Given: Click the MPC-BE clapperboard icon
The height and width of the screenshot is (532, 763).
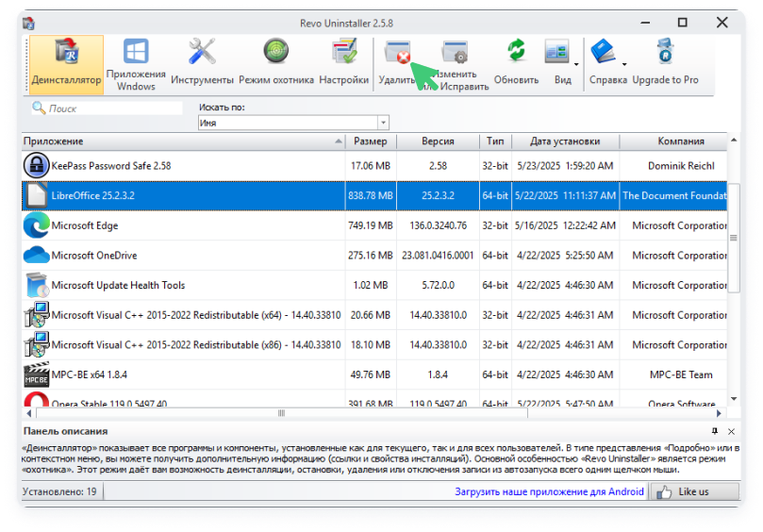Looking at the screenshot, I should point(37,374).
